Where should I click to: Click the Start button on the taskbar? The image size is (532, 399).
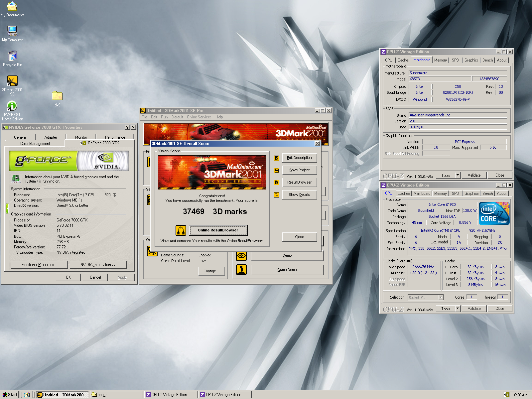click(x=10, y=395)
